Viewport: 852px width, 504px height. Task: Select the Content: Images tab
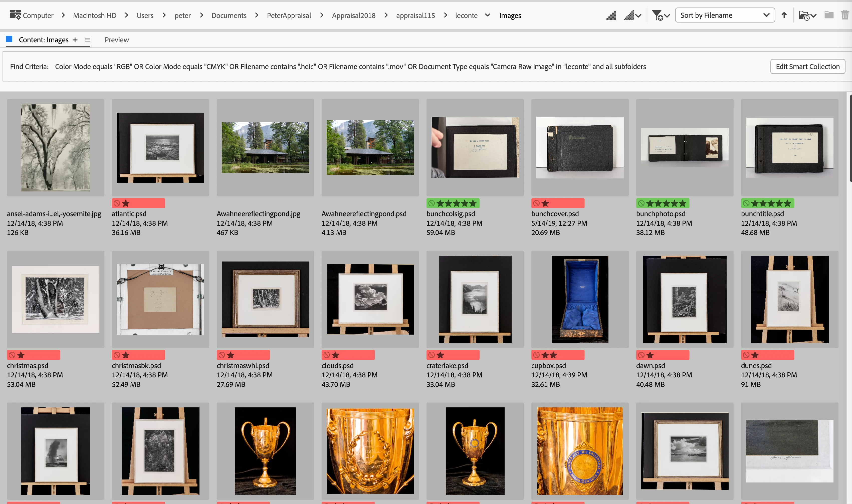click(x=44, y=40)
